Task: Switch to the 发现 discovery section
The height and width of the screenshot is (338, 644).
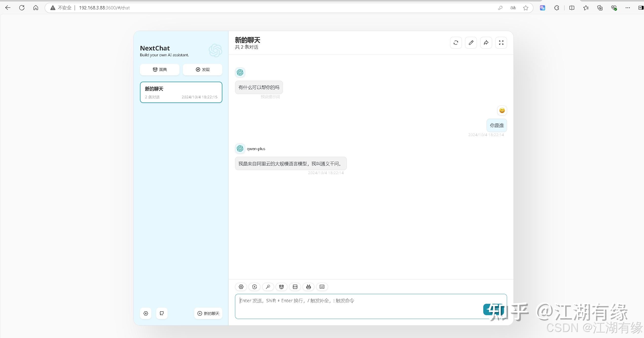Action: point(202,69)
